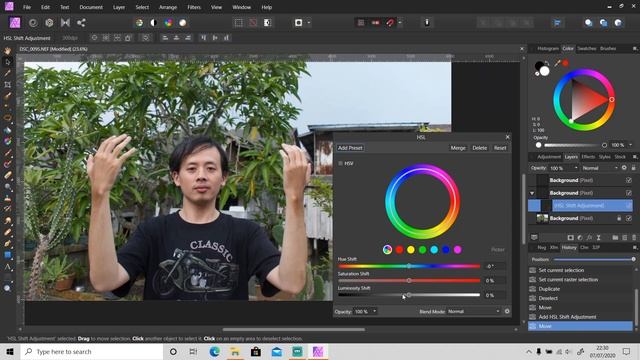This screenshot has width=640, height=360.
Task: Click the Add Preset button
Action: 350,148
